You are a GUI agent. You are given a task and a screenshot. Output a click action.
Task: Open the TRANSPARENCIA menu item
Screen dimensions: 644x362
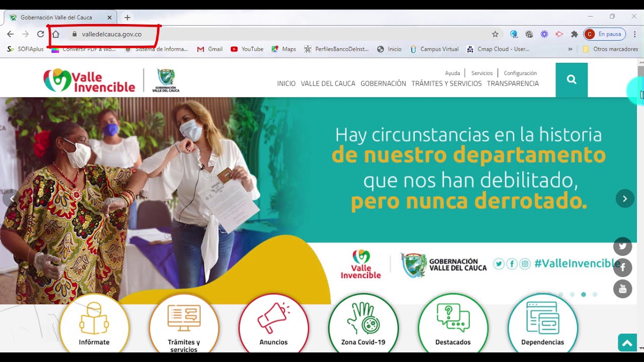pos(513,83)
